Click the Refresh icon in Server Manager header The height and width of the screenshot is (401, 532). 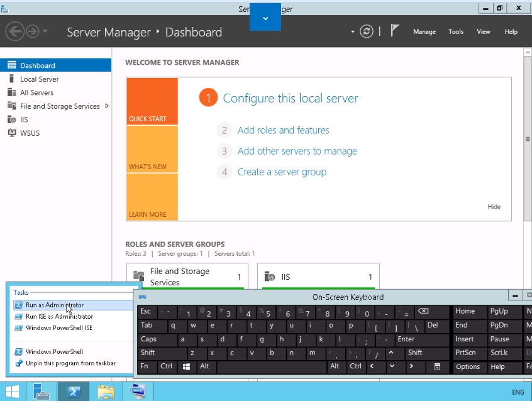coord(367,31)
